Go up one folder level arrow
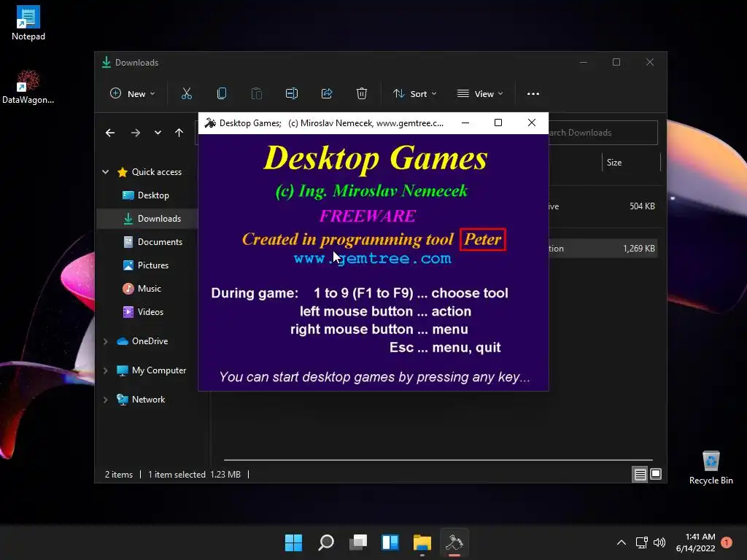747x560 pixels. coord(179,133)
